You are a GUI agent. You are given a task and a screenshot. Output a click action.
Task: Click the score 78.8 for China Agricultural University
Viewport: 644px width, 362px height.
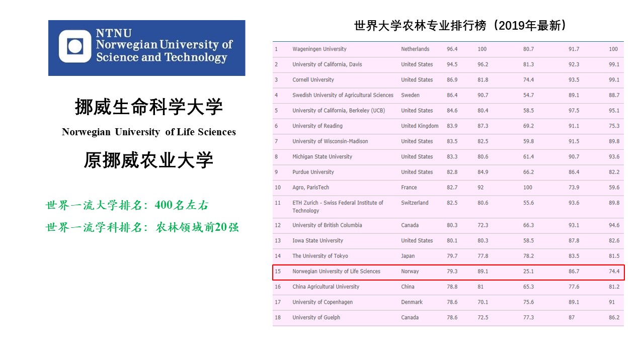point(452,287)
